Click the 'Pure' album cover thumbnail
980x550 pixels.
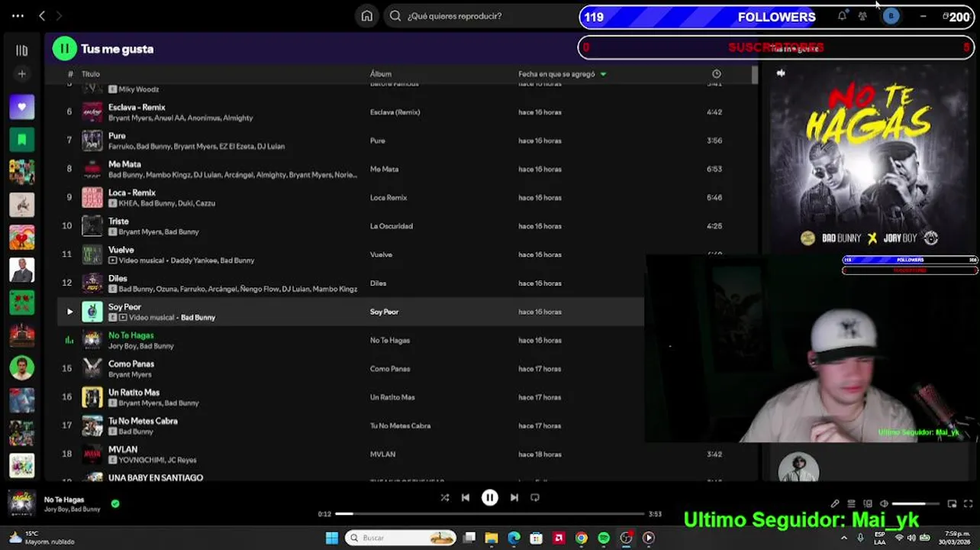pyautogui.click(x=92, y=141)
